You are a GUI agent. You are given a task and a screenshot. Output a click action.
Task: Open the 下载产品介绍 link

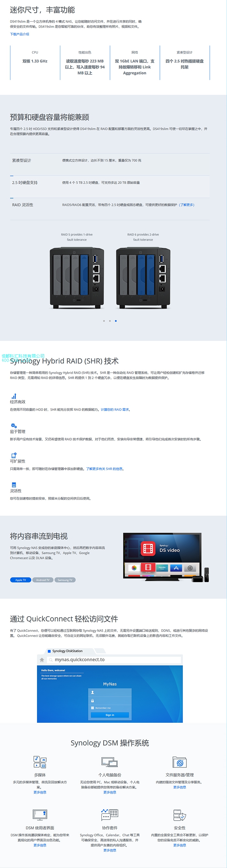(x=19, y=34)
